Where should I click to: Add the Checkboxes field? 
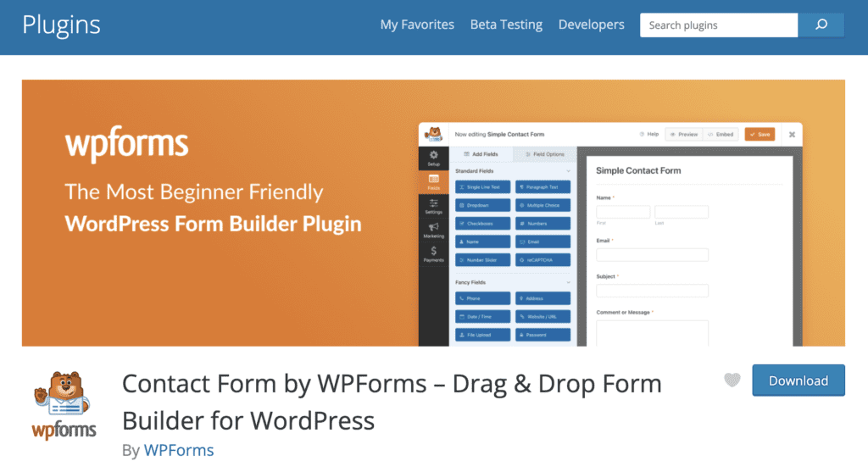[x=483, y=224]
